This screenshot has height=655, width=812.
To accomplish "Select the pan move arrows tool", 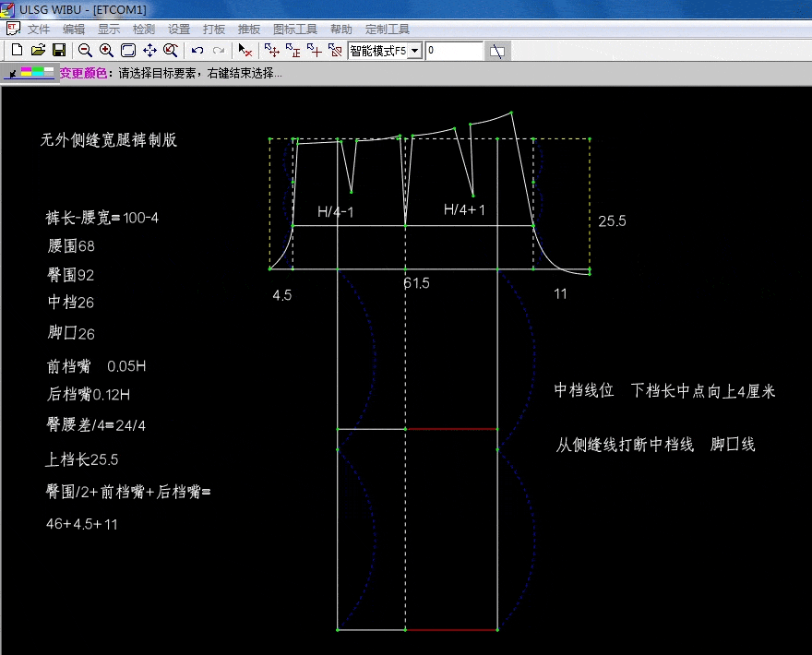I will coord(149,50).
